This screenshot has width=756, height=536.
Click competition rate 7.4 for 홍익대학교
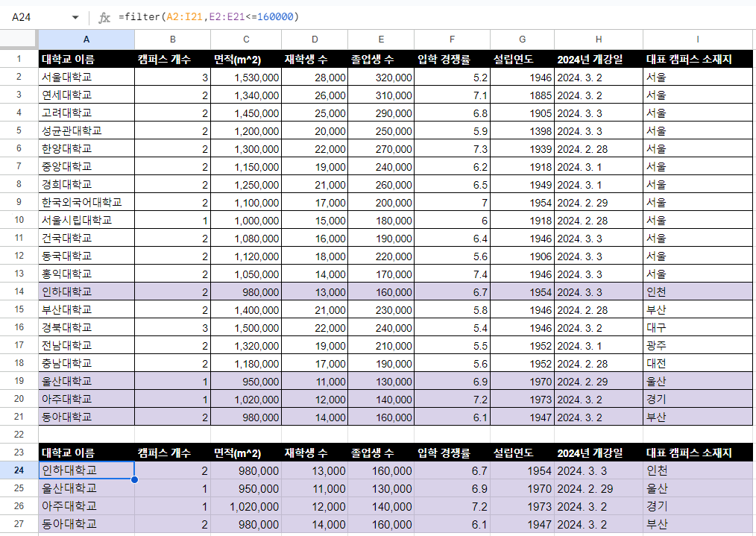[x=452, y=274]
